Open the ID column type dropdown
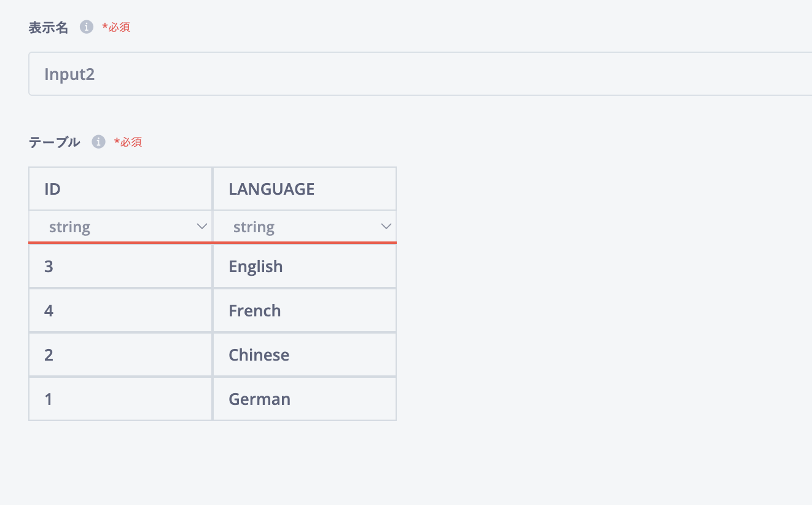 120,227
